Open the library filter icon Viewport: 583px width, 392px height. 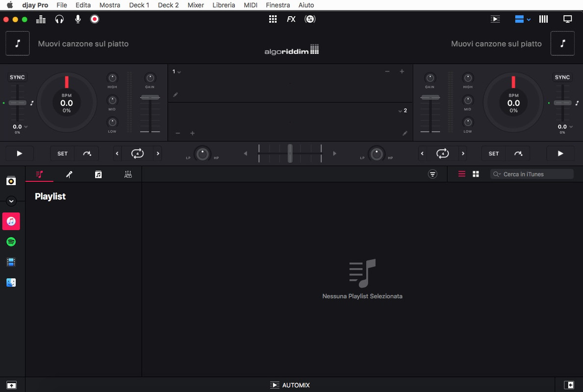tap(432, 174)
